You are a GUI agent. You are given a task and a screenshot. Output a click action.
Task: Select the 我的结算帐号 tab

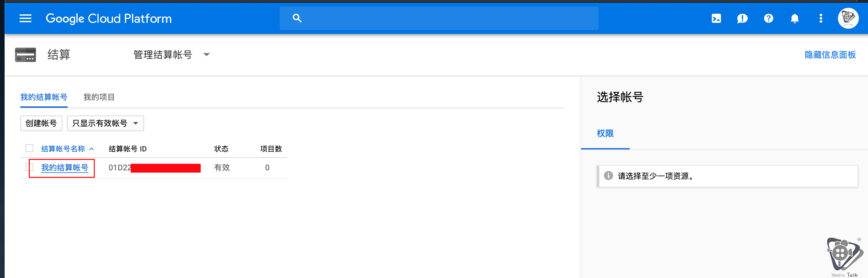pyautogui.click(x=44, y=97)
